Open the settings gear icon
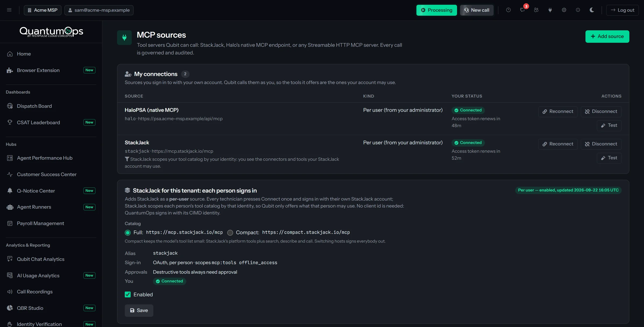This screenshot has width=644, height=327. [x=564, y=10]
